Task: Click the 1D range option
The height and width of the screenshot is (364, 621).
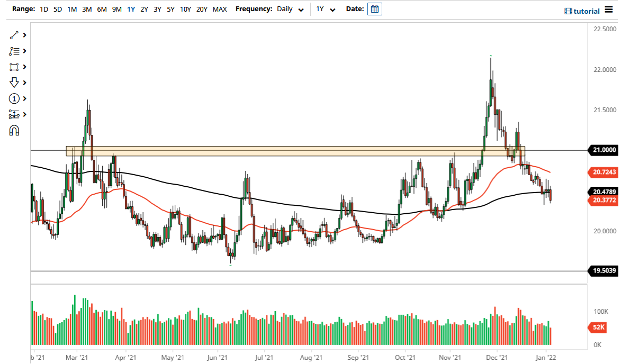Action: [44, 9]
